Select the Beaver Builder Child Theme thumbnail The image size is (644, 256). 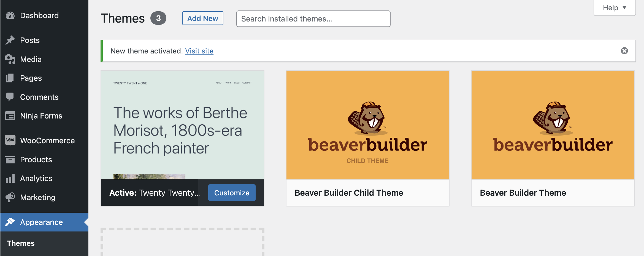pyautogui.click(x=368, y=125)
